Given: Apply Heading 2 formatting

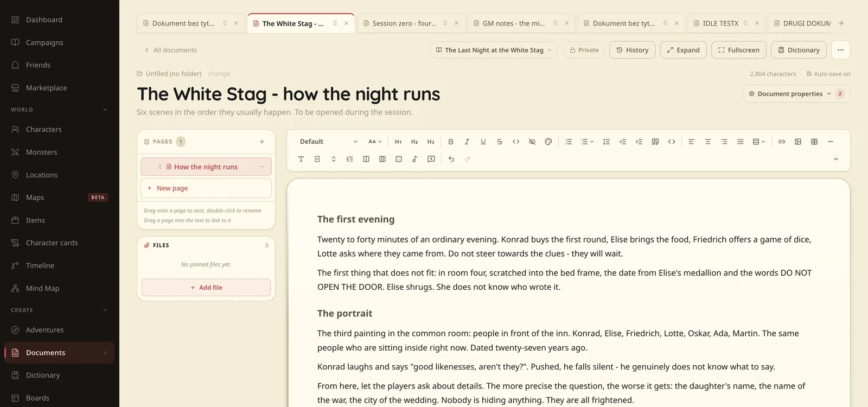Looking at the screenshot, I should pyautogui.click(x=414, y=142).
